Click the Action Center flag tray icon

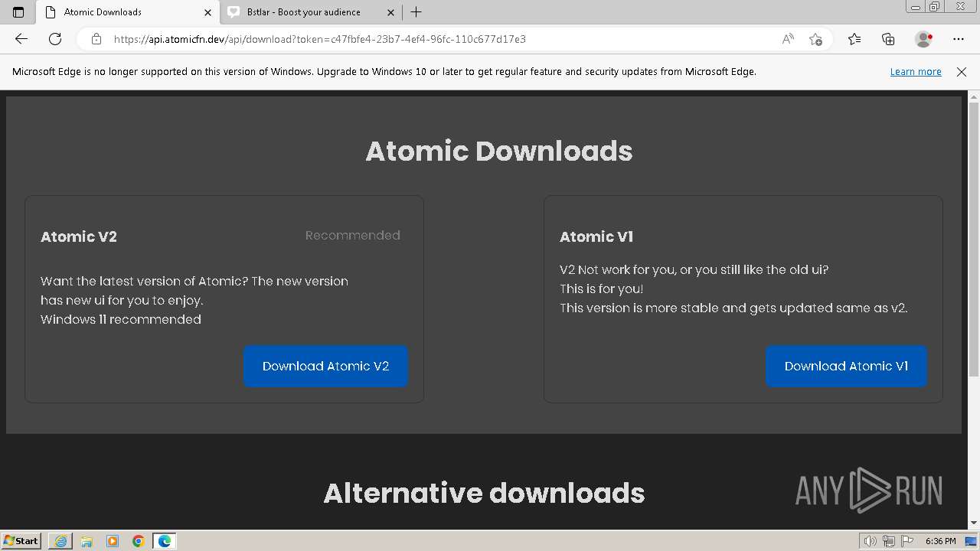[907, 541]
